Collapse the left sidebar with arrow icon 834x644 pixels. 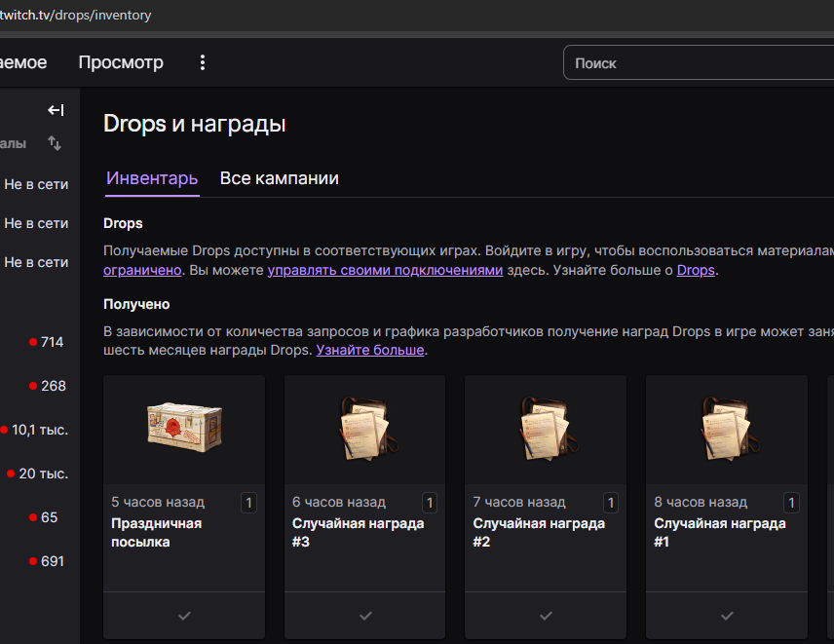pyautogui.click(x=56, y=110)
